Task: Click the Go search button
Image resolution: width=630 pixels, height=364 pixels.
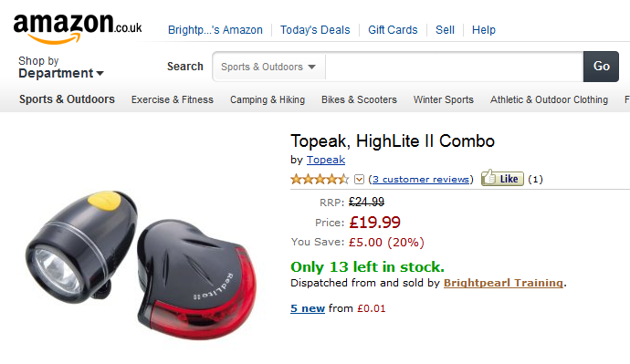Action: tap(601, 67)
